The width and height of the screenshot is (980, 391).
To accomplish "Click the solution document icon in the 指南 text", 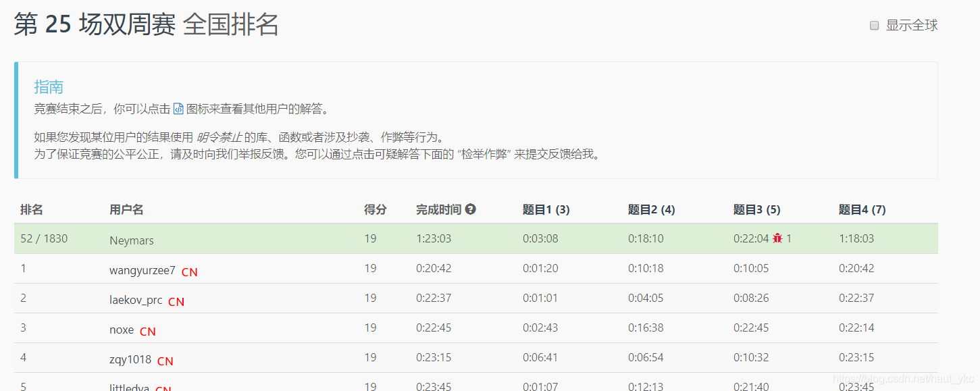I will point(178,108).
